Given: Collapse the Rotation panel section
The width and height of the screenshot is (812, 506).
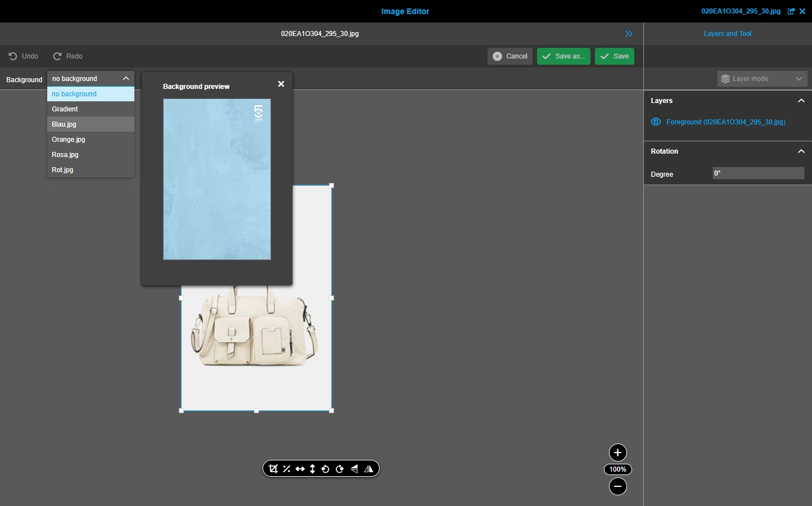Looking at the screenshot, I should [x=801, y=151].
